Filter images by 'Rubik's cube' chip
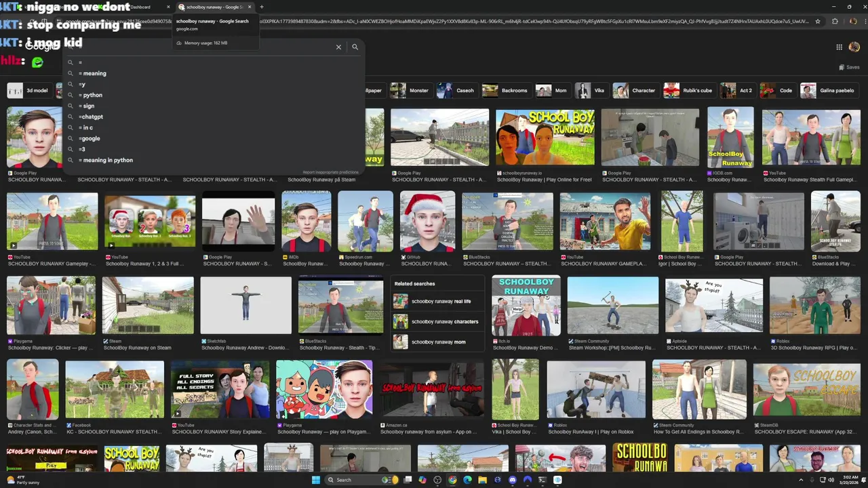The width and height of the screenshot is (868, 488). tap(689, 90)
